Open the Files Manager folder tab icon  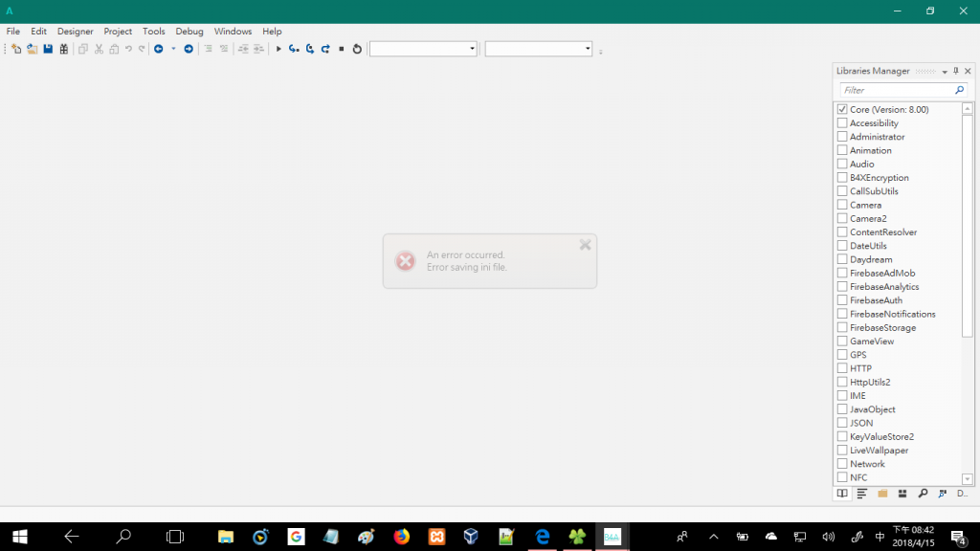pos(882,494)
